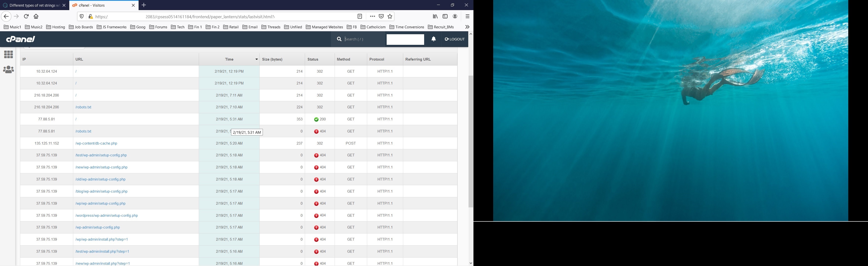This screenshot has height=266, width=868.
Task: Open tracking protection shield icon in address bar
Action: click(82, 17)
